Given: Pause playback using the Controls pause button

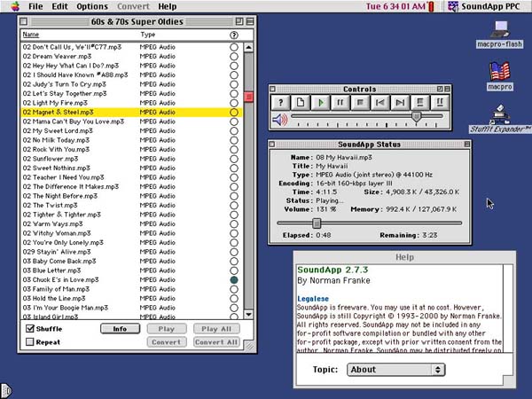Looking at the screenshot, I should [x=340, y=102].
